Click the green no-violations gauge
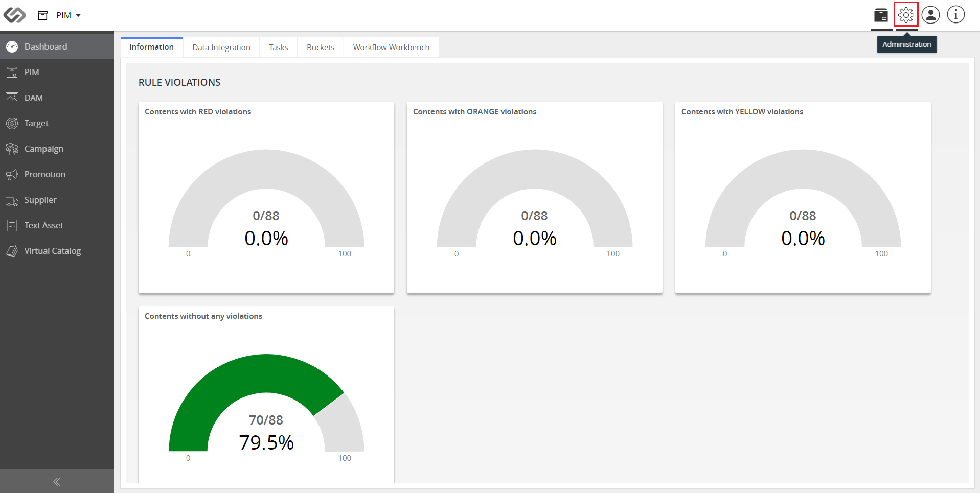Screen dimensions: 980x493 [266, 404]
